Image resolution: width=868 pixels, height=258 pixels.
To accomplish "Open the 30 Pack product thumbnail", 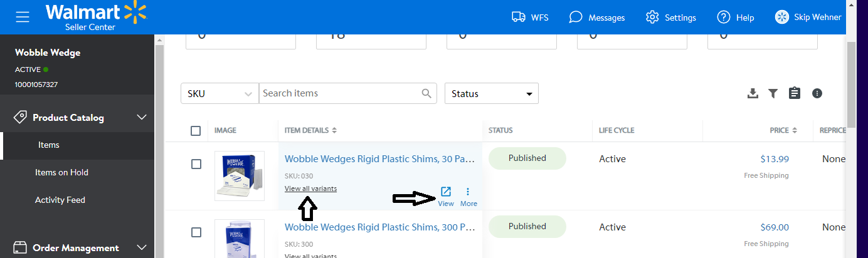I will 239,176.
